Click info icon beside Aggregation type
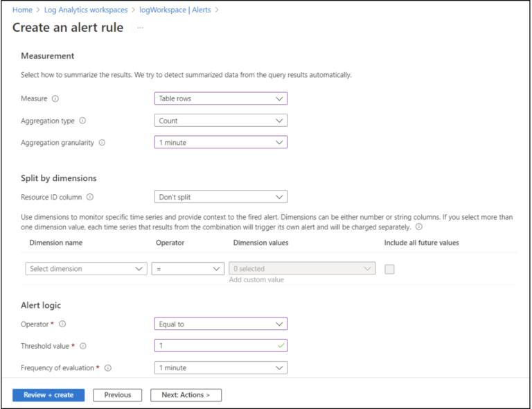Viewport: 532px width, 409px height. (x=82, y=121)
